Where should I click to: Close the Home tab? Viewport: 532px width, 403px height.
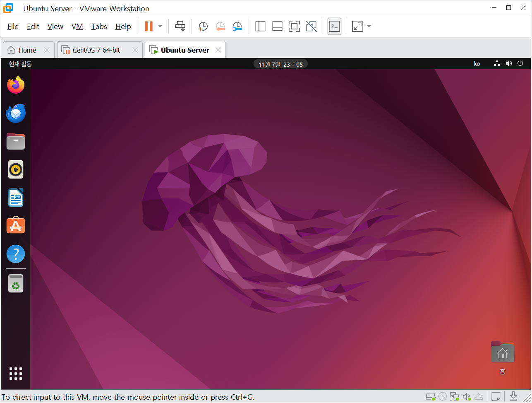click(x=47, y=50)
